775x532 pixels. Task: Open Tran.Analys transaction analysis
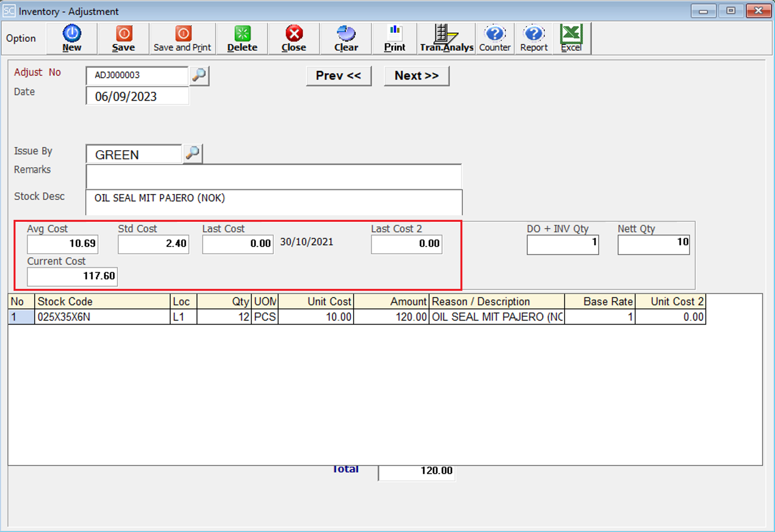click(x=446, y=38)
